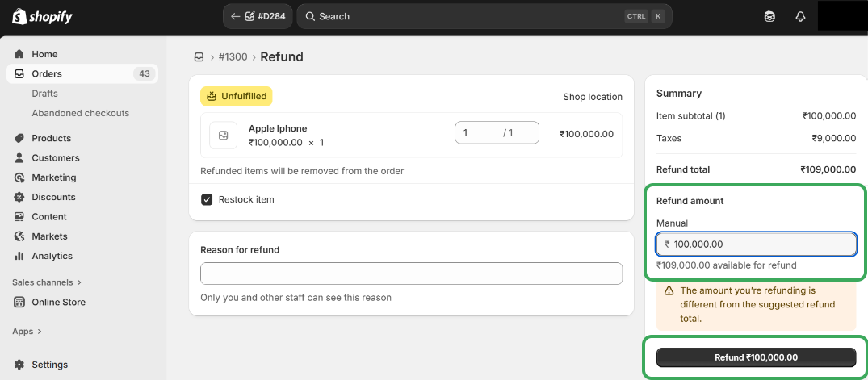Open Settings gear in sidebar
The width and height of the screenshot is (868, 380).
tap(19, 365)
